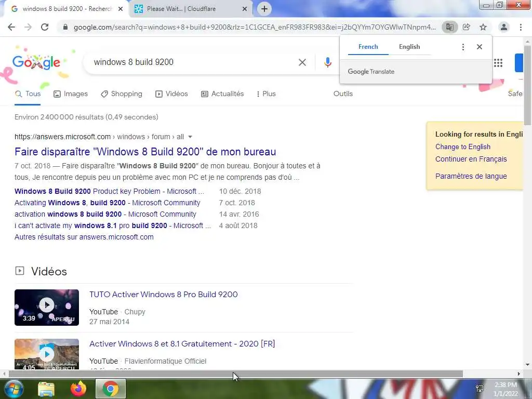Image resolution: width=532 pixels, height=399 pixels.
Task: Open Paramètres de langue link
Action: [471, 177]
